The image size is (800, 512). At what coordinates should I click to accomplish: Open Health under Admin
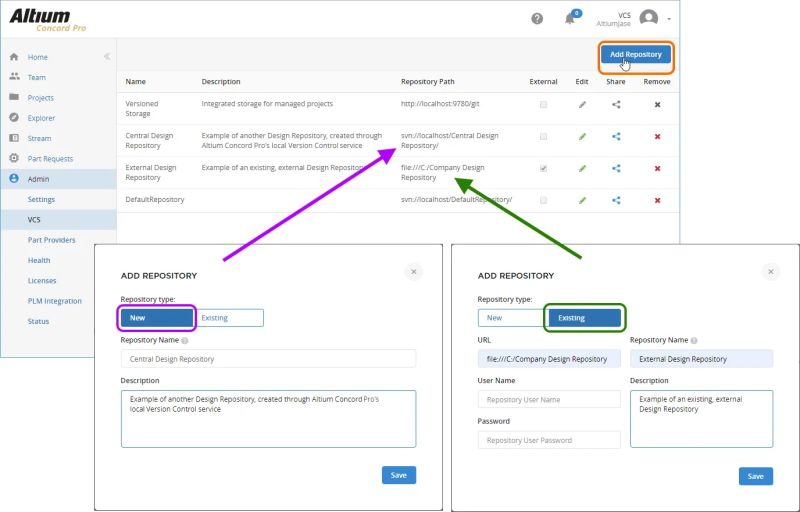coord(39,261)
